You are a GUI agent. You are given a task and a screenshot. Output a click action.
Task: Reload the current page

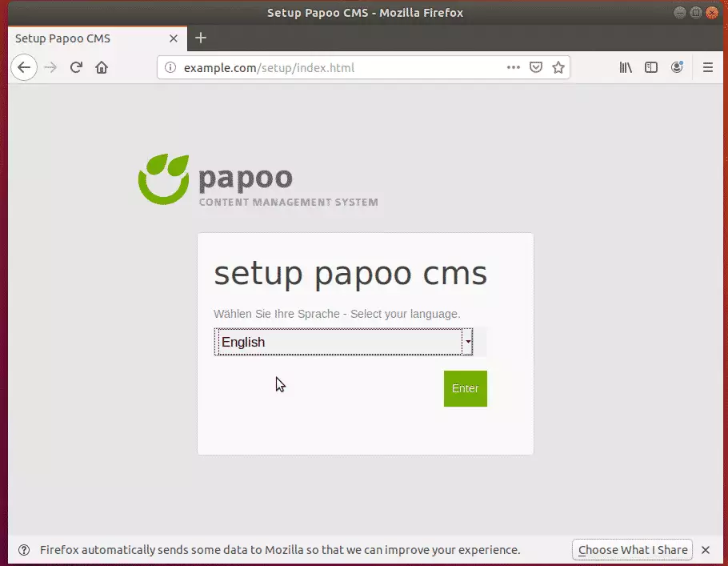(x=76, y=68)
